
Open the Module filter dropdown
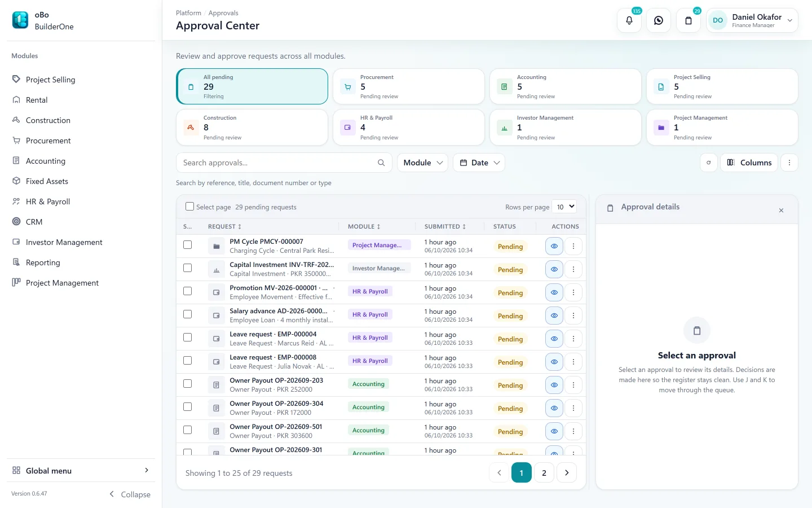pos(423,163)
